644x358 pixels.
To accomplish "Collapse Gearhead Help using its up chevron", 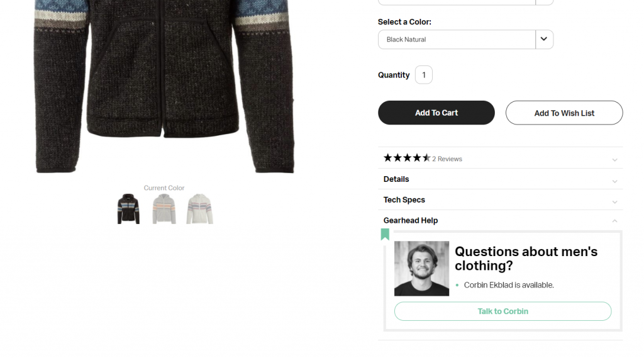I will pyautogui.click(x=614, y=221).
